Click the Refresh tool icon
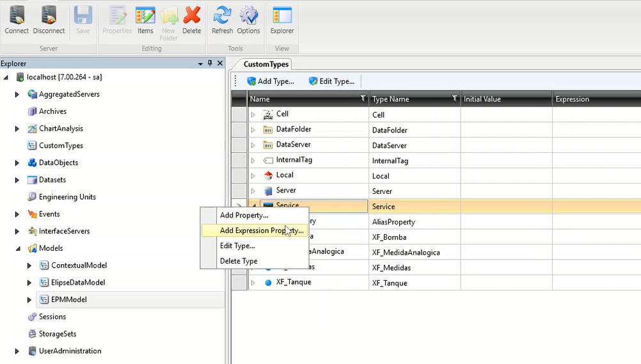The width and height of the screenshot is (641, 364). [x=223, y=15]
